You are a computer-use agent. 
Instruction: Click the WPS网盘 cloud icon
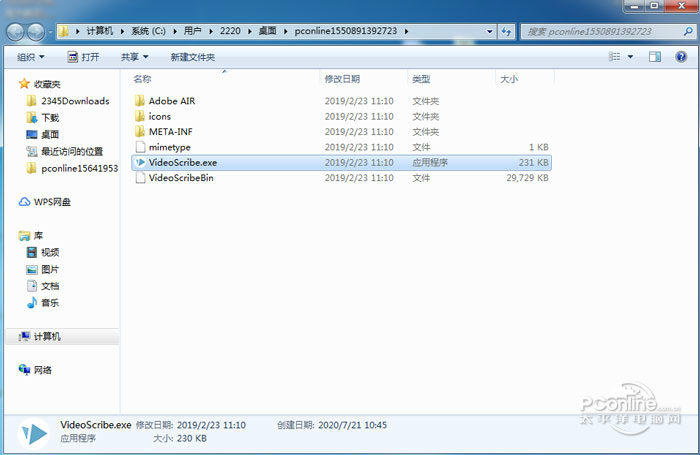[x=24, y=202]
